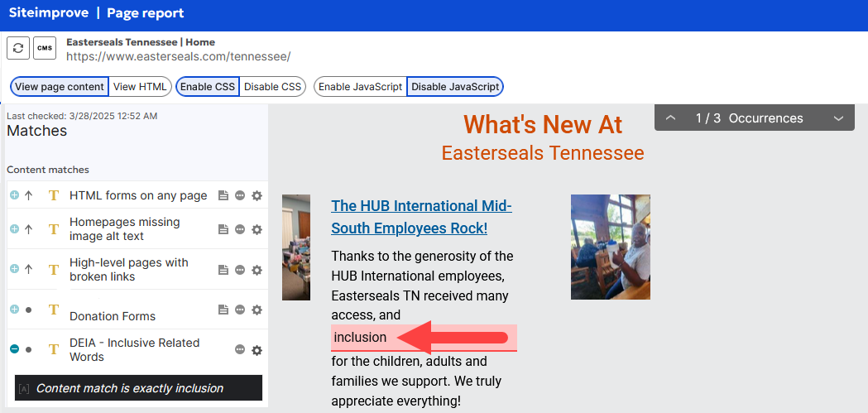
Task: Expand Donation Forms with plus icon
Action: pos(14,310)
